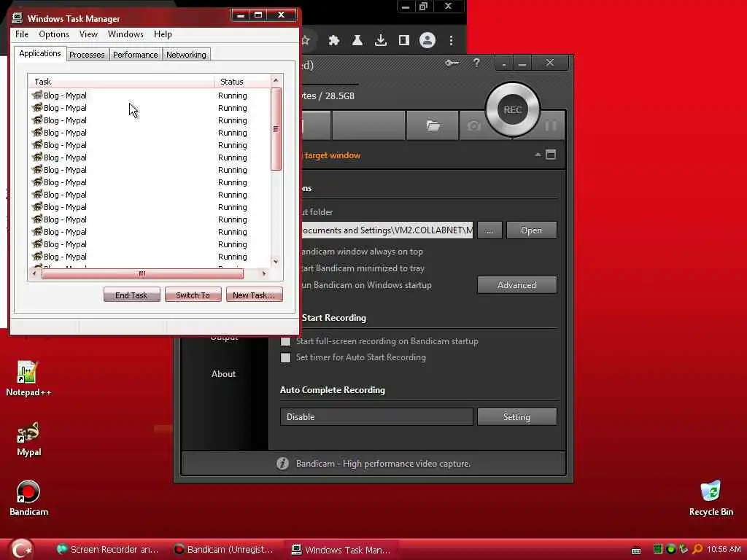Screen dimensions: 747x560
Task: Enable Start full-screen recording on Bandicam startup
Action: click(x=285, y=341)
